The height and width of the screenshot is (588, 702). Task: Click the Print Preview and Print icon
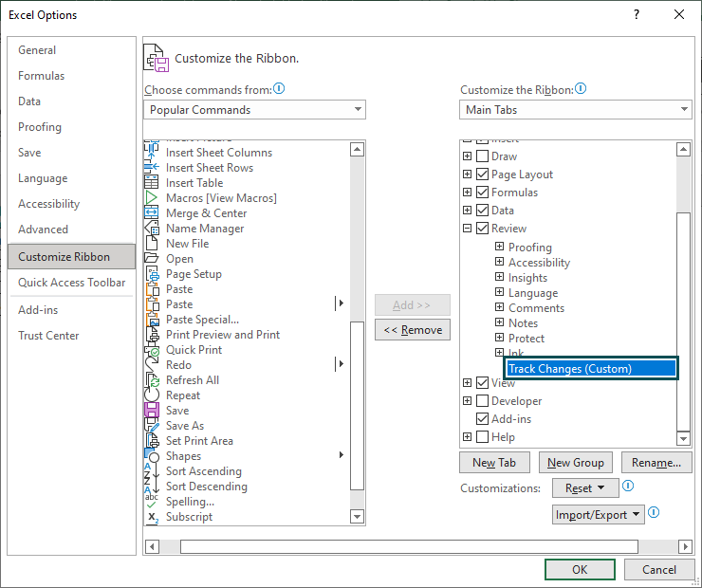point(152,335)
